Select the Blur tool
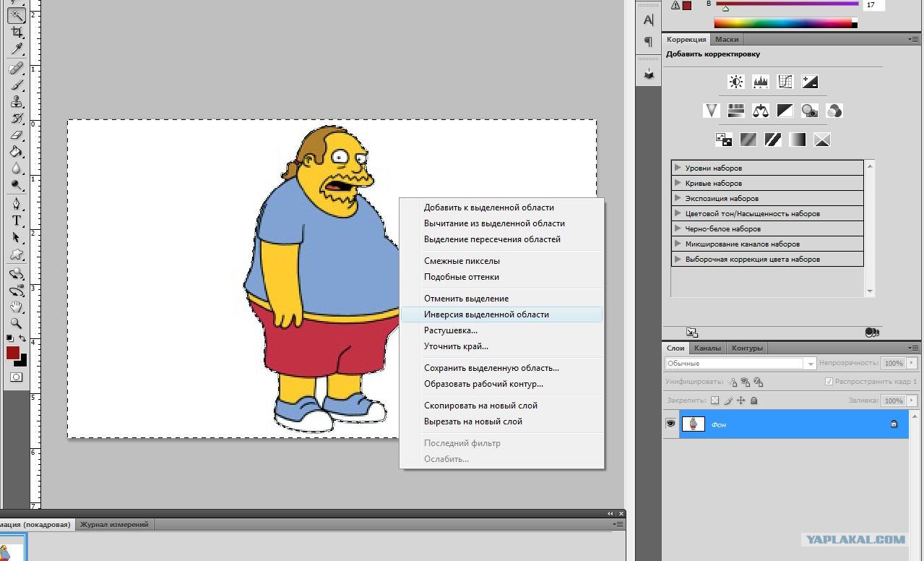 point(16,168)
